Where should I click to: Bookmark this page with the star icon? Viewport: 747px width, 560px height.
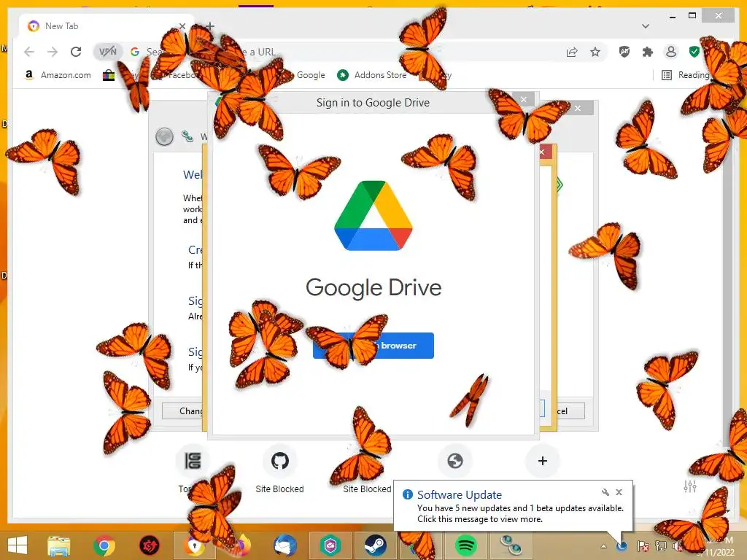595,52
